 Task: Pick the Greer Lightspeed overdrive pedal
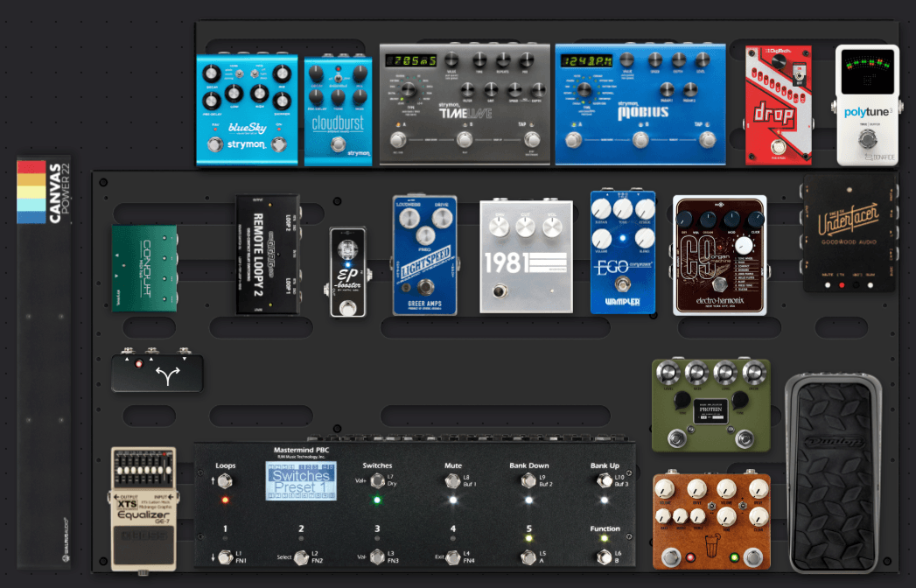pos(424,254)
